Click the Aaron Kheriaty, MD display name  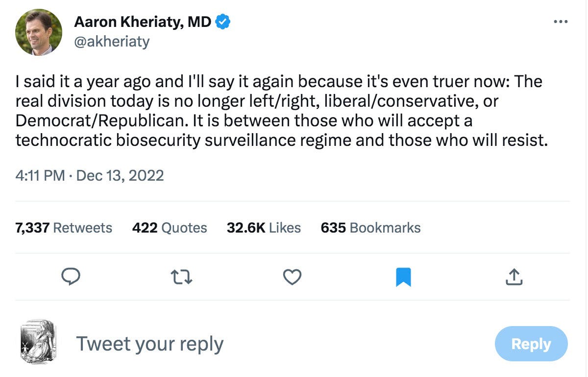[x=143, y=22]
